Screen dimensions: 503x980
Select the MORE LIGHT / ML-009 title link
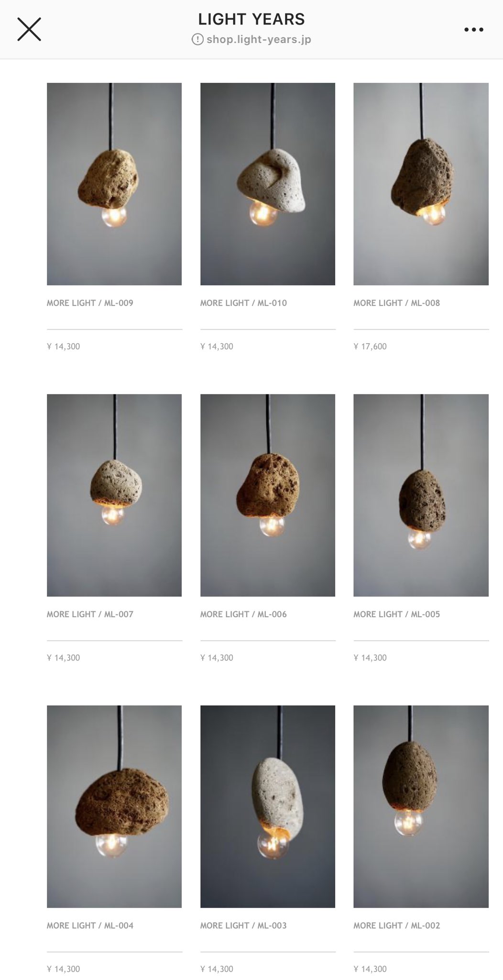[90, 303]
